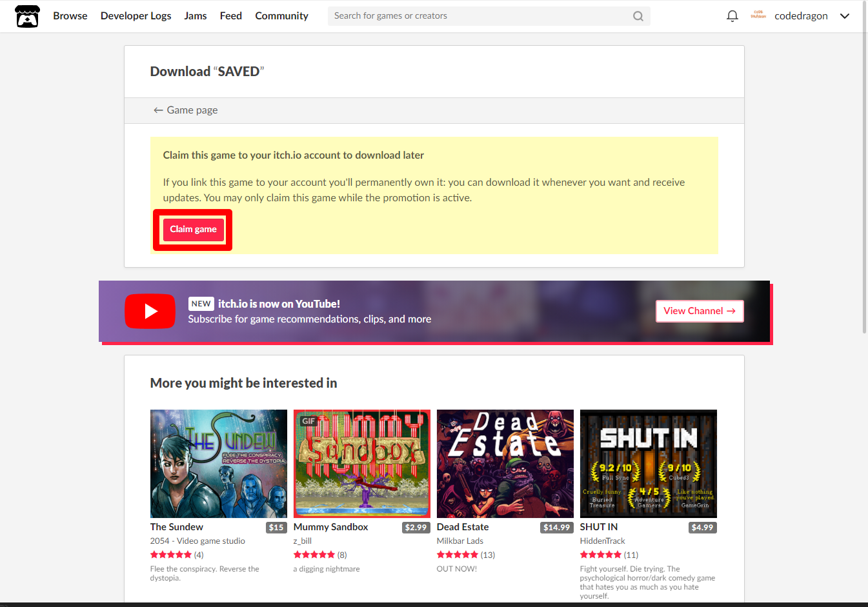Click The Sundew title link
868x607 pixels.
point(177,527)
